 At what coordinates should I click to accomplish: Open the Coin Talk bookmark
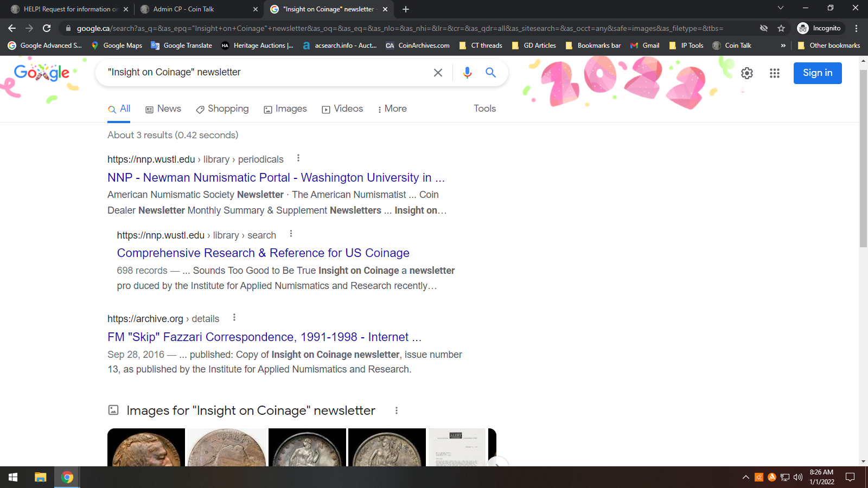click(732, 46)
